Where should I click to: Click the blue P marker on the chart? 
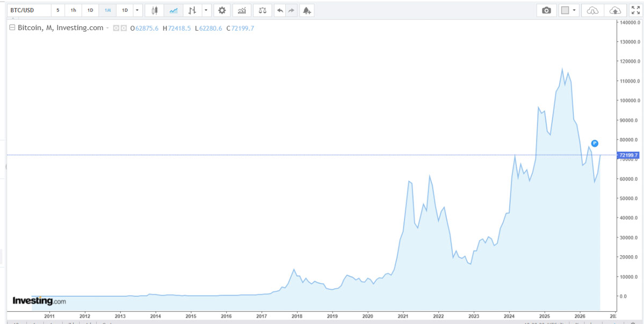tap(595, 143)
